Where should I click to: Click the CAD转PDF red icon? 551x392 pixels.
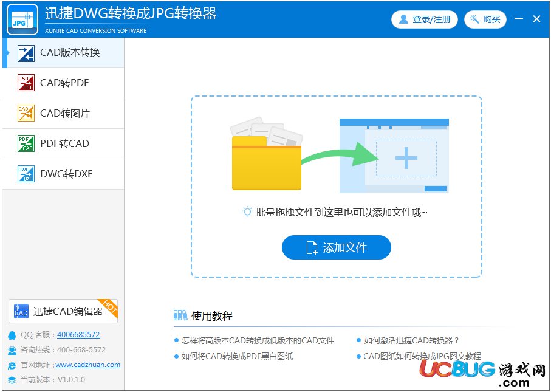coord(26,83)
